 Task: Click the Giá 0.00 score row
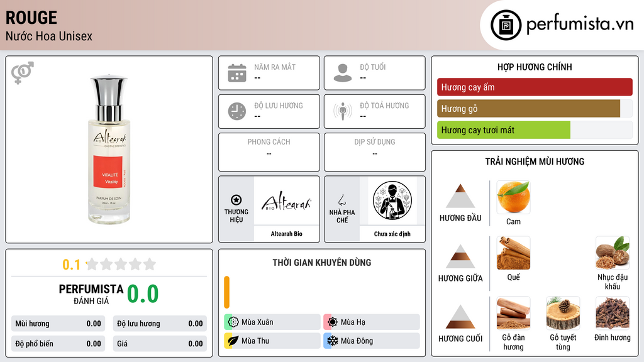(x=160, y=344)
